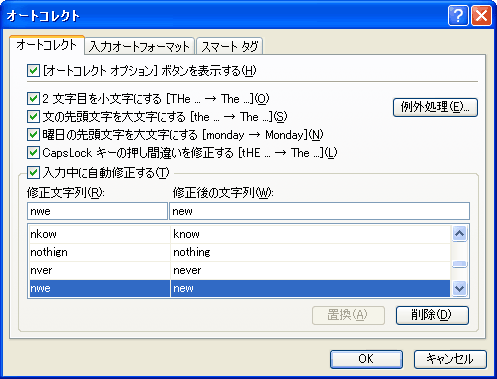Open the スマート タグ tab
The image size is (497, 379).
[230, 46]
